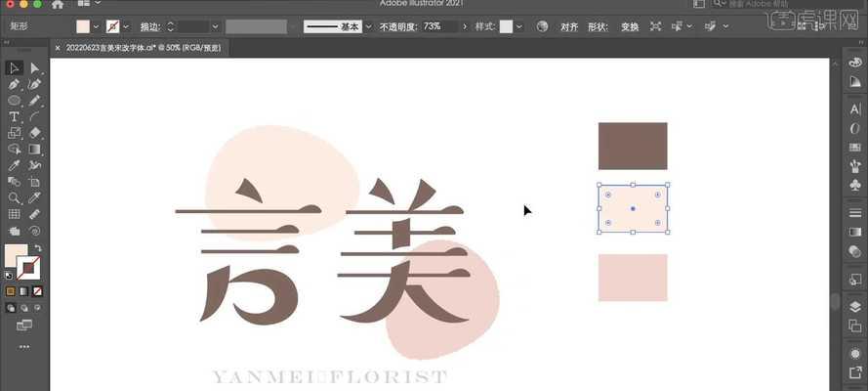Screen dimensions: 868x391
Task: Open the Layers panel icon
Action: tap(855, 308)
